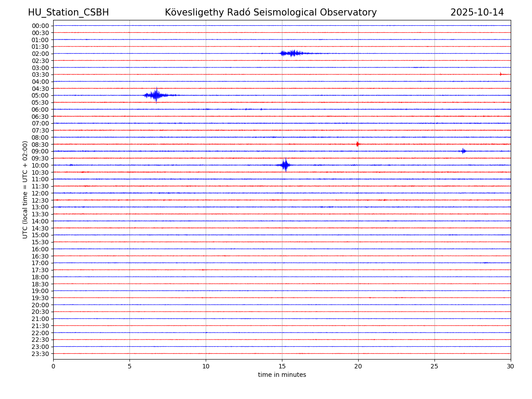Click the blue burst on the 10:00 trace
532x399 pixels.
[x=285, y=165]
